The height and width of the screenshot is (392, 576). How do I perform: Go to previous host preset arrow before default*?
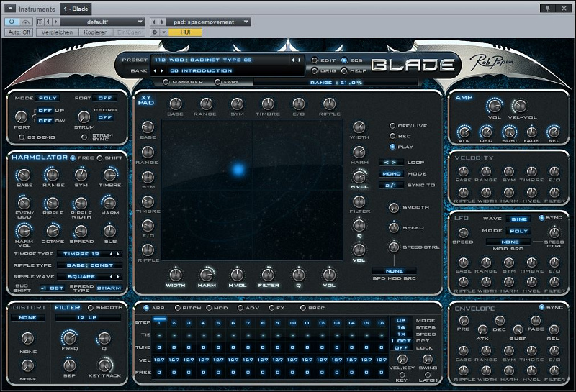point(48,22)
